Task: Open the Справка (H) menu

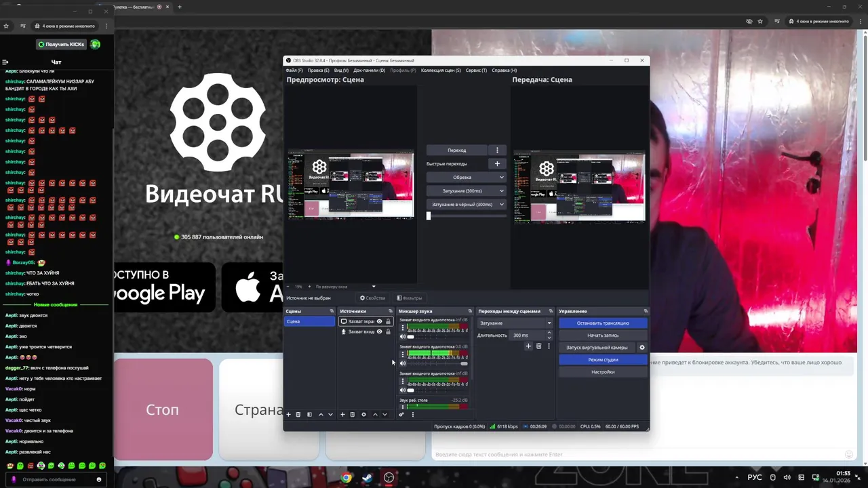Action: click(x=504, y=70)
